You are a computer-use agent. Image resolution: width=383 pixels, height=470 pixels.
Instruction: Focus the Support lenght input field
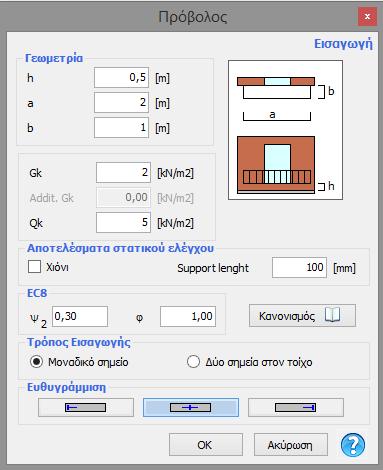299,267
